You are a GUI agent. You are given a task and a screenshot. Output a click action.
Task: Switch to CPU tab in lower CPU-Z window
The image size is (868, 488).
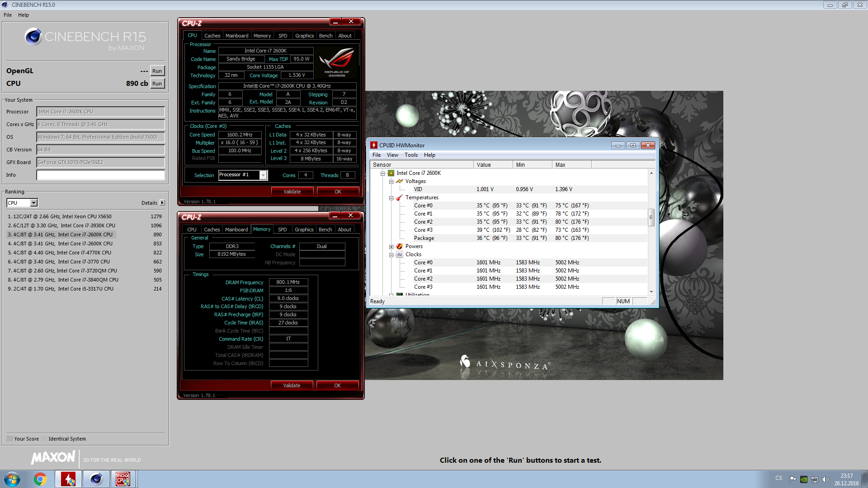(192, 230)
